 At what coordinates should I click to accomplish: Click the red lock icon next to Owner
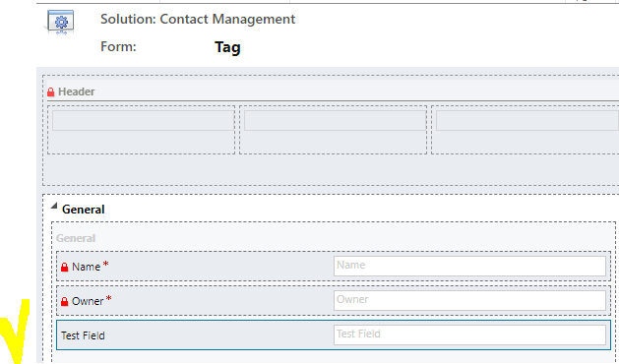pos(64,302)
